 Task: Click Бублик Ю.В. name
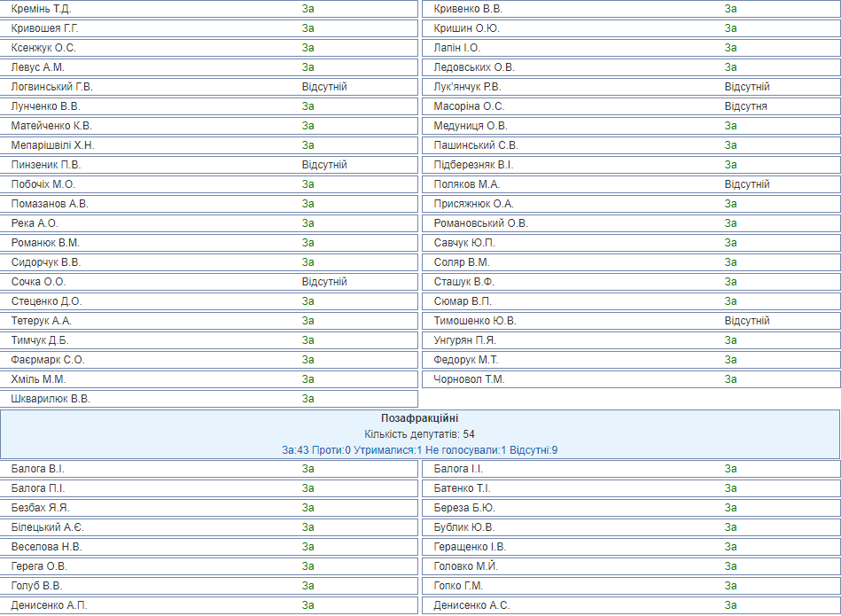pyautogui.click(x=464, y=527)
